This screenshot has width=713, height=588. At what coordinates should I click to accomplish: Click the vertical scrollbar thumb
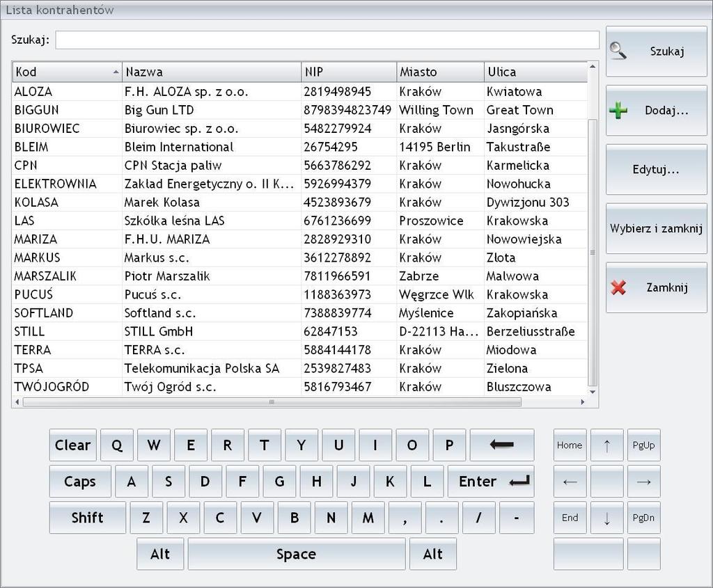tap(593, 252)
